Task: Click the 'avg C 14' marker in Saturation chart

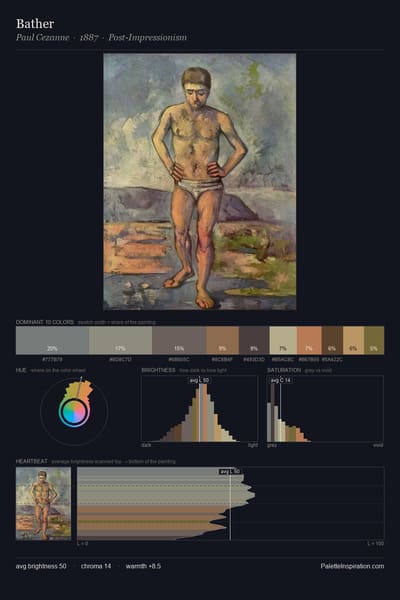Action: tap(281, 380)
